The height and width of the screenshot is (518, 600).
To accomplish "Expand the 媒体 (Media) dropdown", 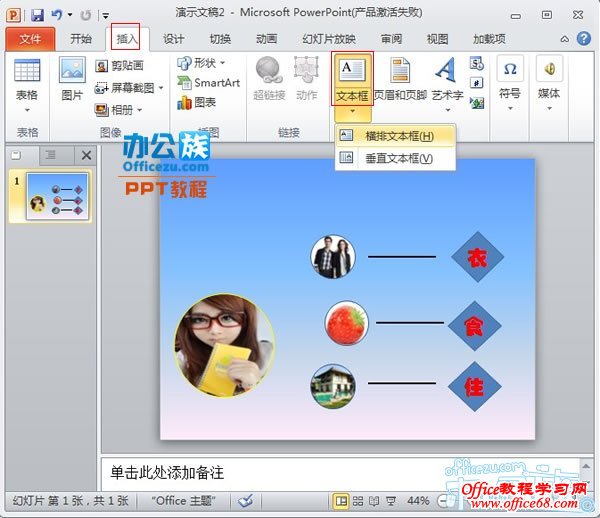I will (x=548, y=93).
